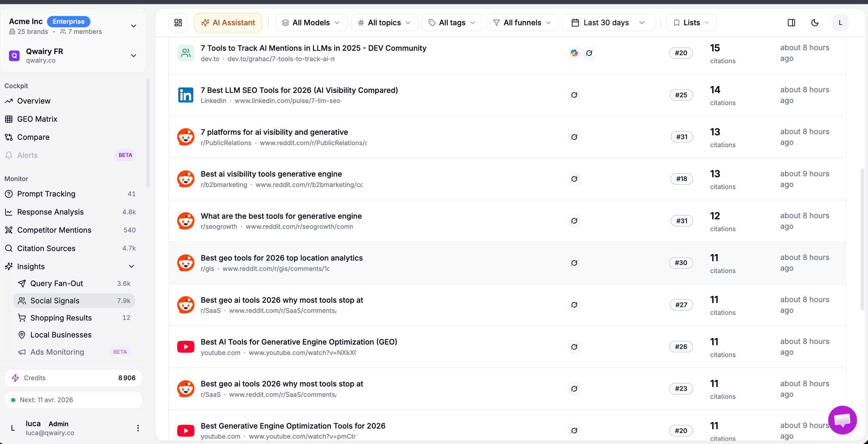Open the Last 30 days date filter

(x=608, y=23)
